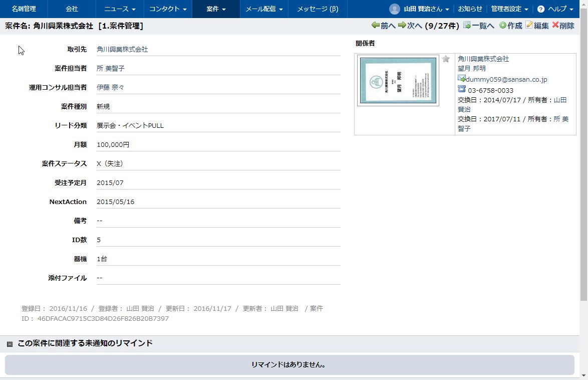Delete this record with 削除
Viewport: 588px width, 380px height.
tap(563, 26)
